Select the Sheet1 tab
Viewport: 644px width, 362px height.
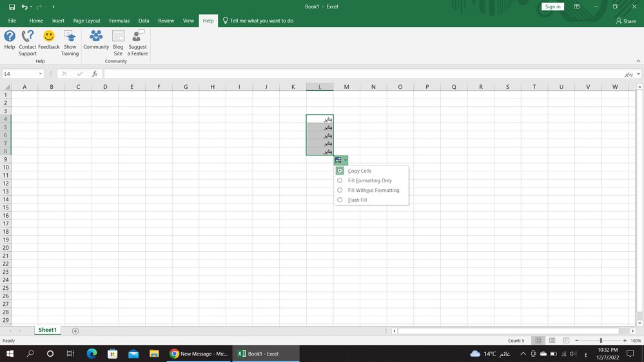[47, 330]
